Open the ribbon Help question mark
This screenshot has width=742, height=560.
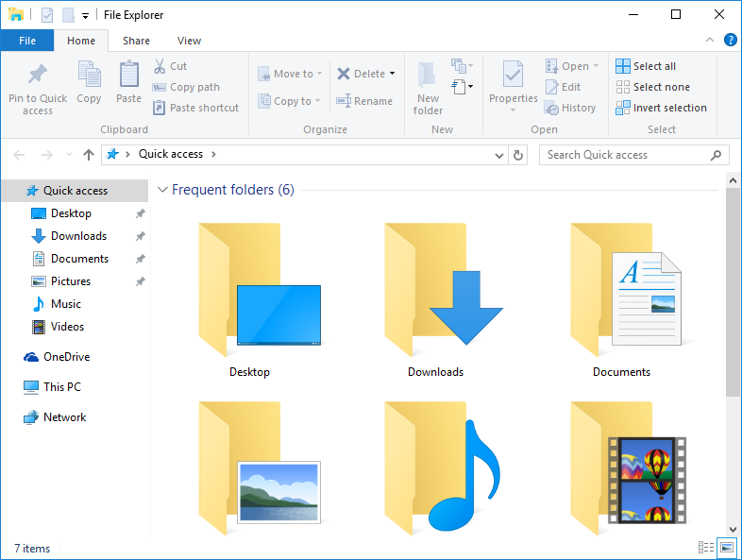pyautogui.click(x=730, y=41)
